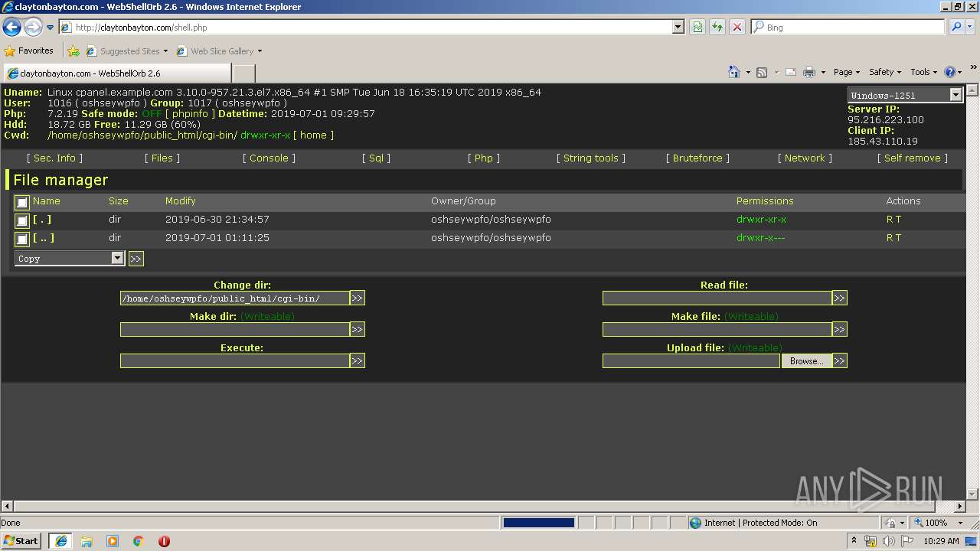
Task: Click the Read file input field
Action: point(717,298)
